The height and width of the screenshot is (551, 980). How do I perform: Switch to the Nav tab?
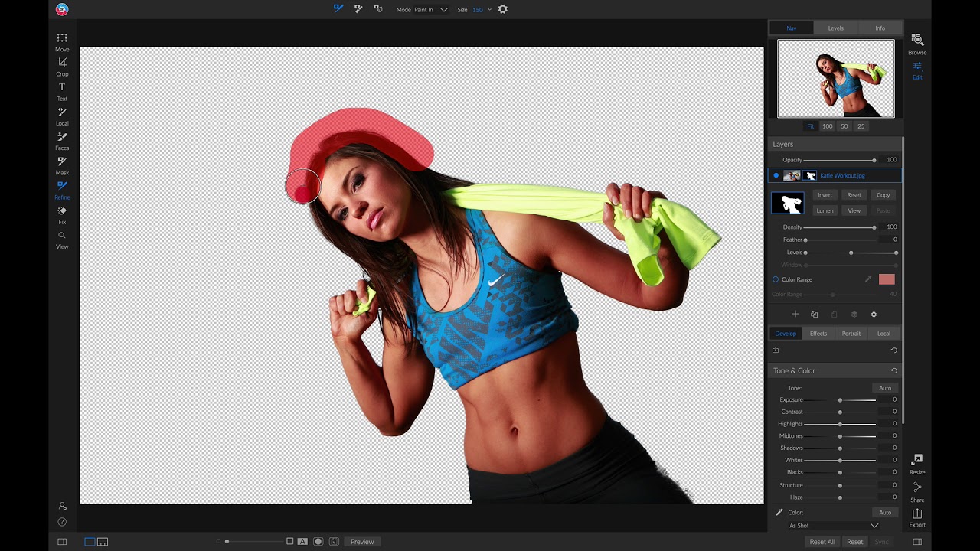tap(792, 28)
